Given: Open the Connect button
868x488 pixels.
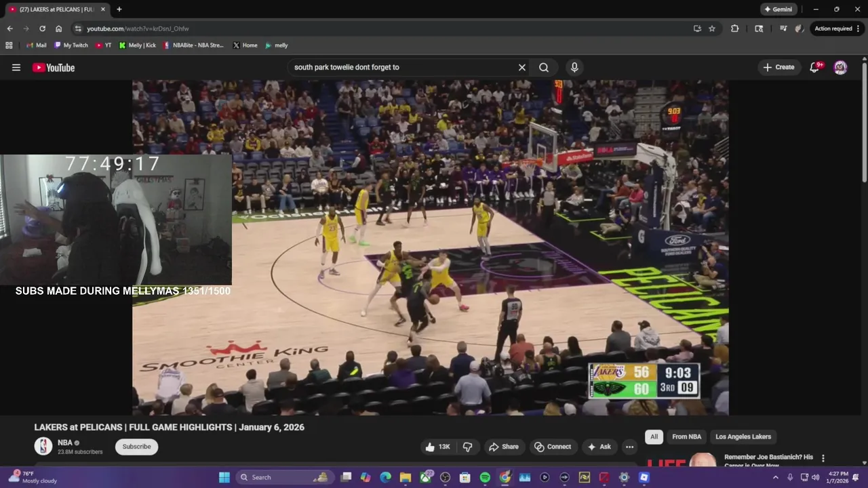Looking at the screenshot, I should (x=553, y=447).
